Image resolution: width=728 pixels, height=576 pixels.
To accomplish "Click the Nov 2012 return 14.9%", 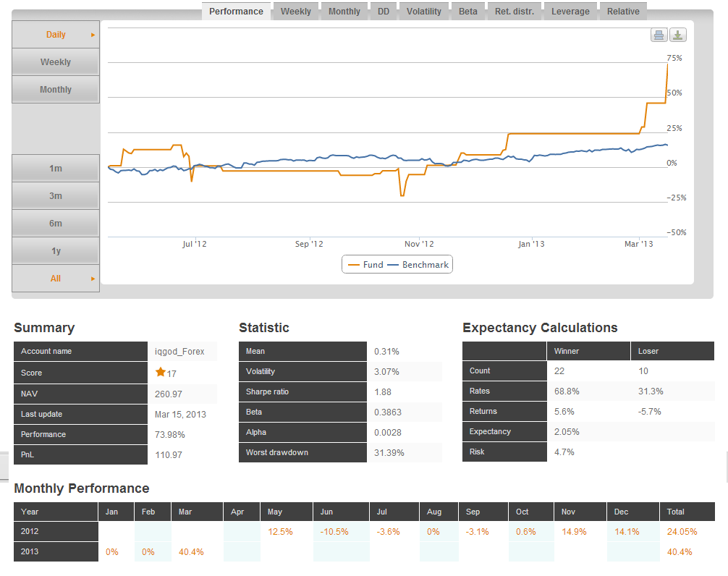I will [574, 532].
